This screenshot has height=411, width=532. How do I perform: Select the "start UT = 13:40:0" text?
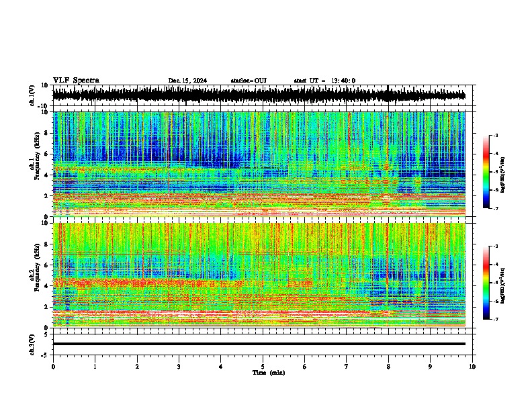[x=324, y=81]
